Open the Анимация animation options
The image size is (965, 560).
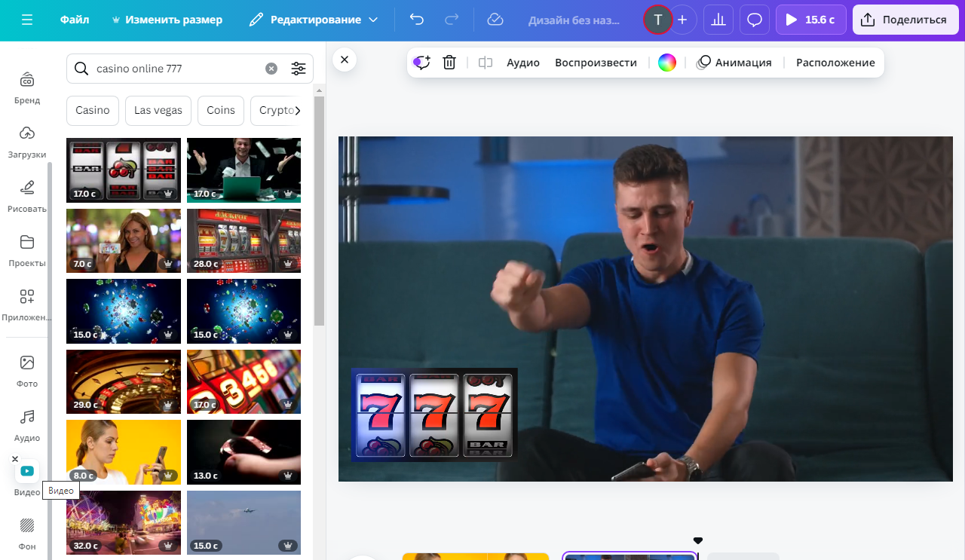coord(734,63)
